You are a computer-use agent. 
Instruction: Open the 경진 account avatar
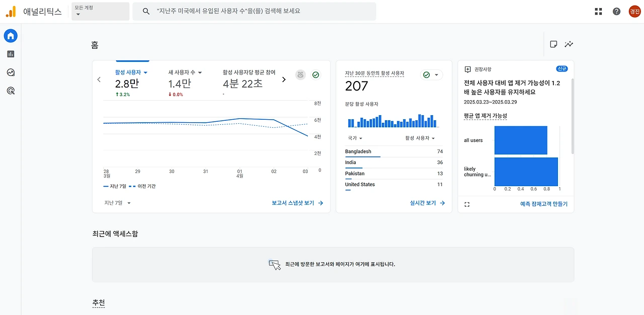point(634,11)
